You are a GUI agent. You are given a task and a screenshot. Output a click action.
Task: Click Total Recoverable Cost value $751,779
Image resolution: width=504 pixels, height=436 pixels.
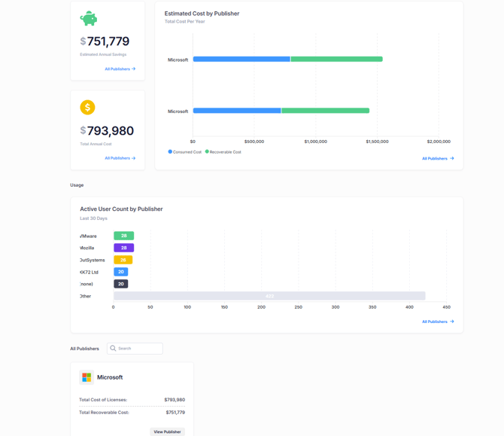175,412
